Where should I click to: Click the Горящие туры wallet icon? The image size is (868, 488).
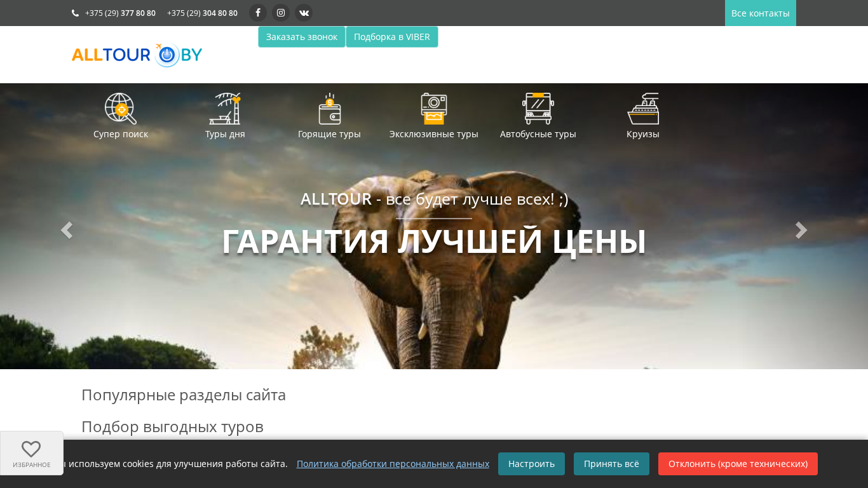[x=329, y=109]
